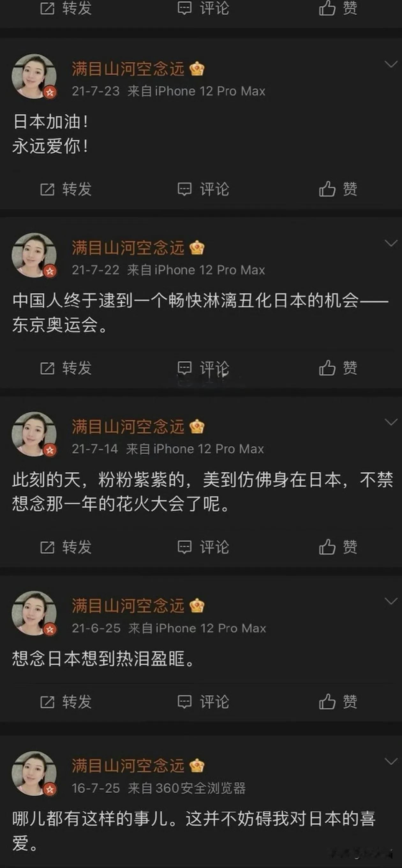
Task: Like the 21-7-14 花火大会 post
Action: click(x=338, y=547)
